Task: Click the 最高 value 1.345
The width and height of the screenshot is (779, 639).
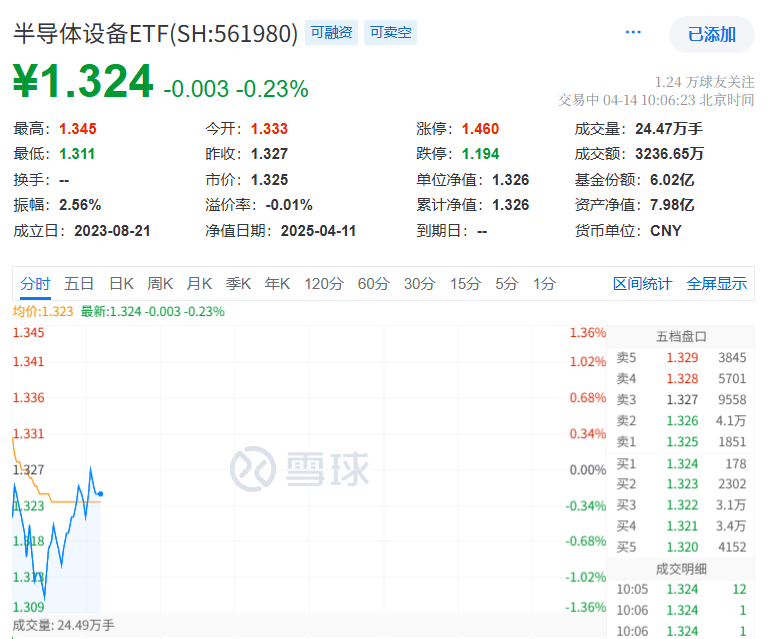Action: [x=78, y=129]
